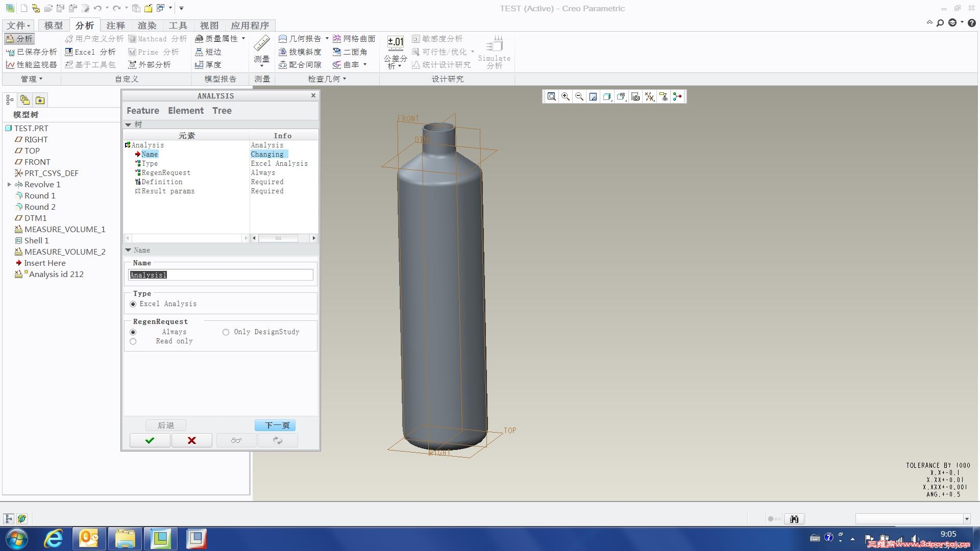The image size is (980, 551).
Task: Switch to the 模型 ribbon tab
Action: 53,26
